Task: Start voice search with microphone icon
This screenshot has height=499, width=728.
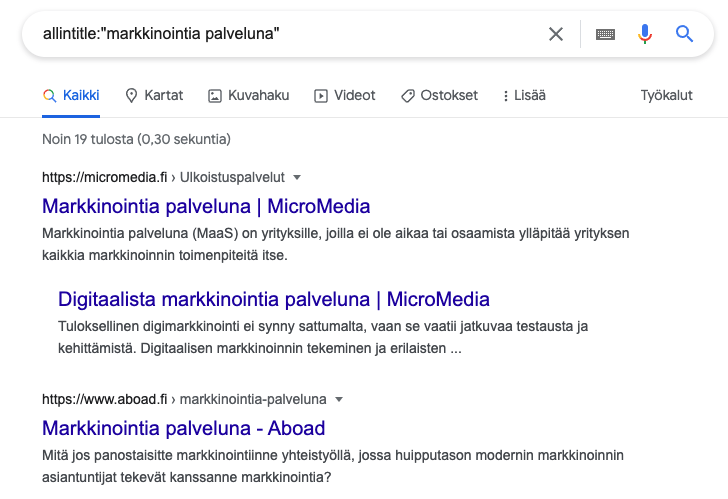Action: pos(645,34)
